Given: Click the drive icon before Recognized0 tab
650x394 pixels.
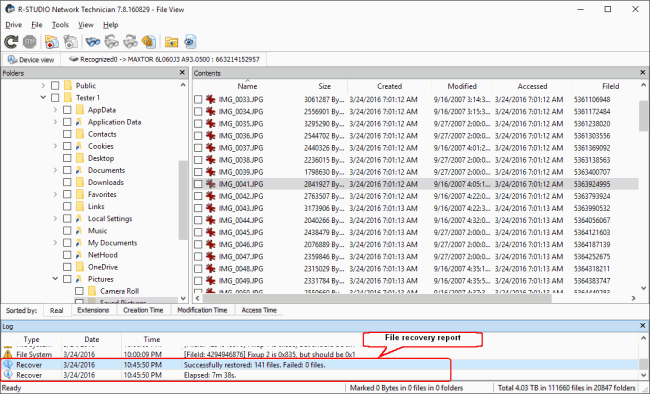Looking at the screenshot, I should tap(73, 59).
